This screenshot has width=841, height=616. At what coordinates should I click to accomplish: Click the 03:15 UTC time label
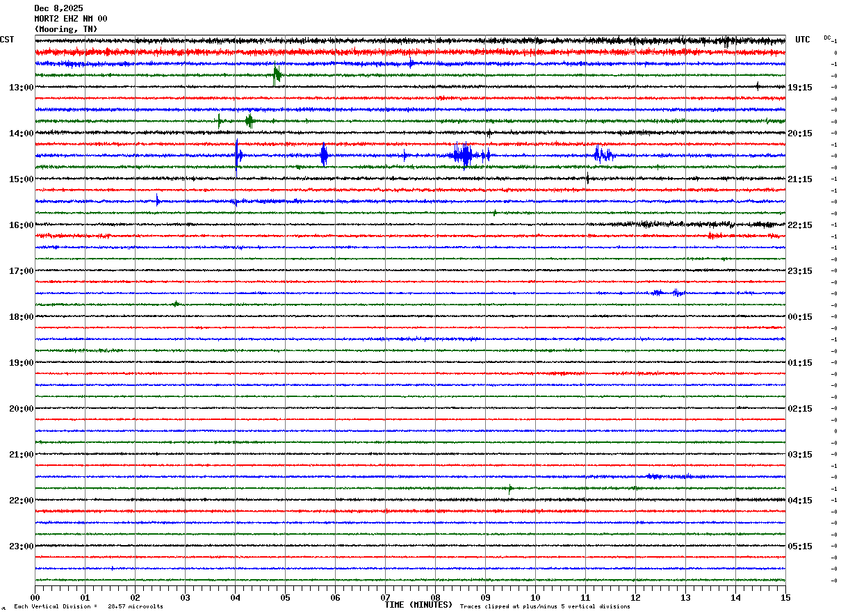[800, 455]
